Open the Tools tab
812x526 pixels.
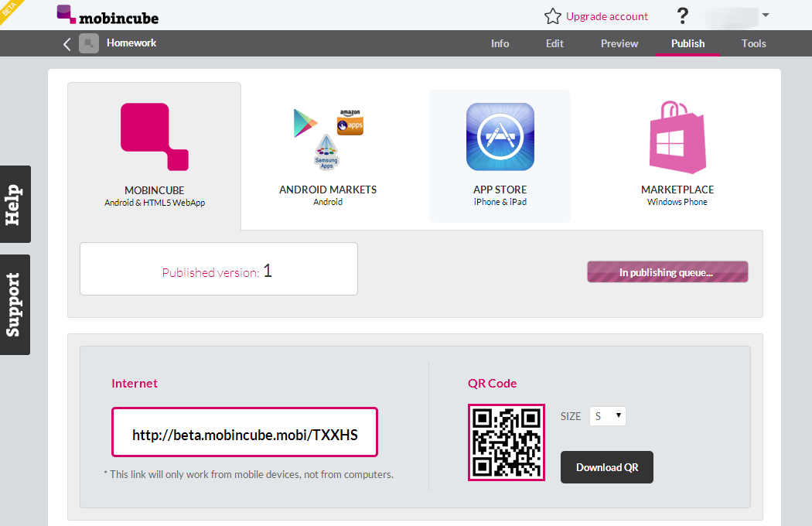753,43
